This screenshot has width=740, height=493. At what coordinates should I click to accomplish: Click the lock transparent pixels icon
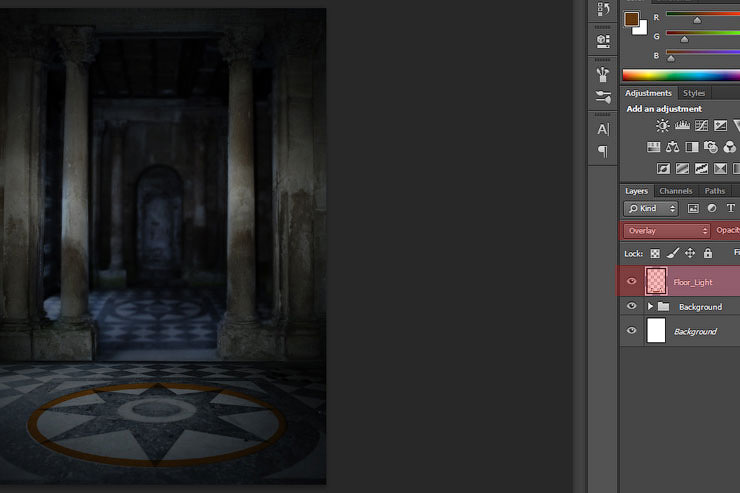tap(655, 254)
